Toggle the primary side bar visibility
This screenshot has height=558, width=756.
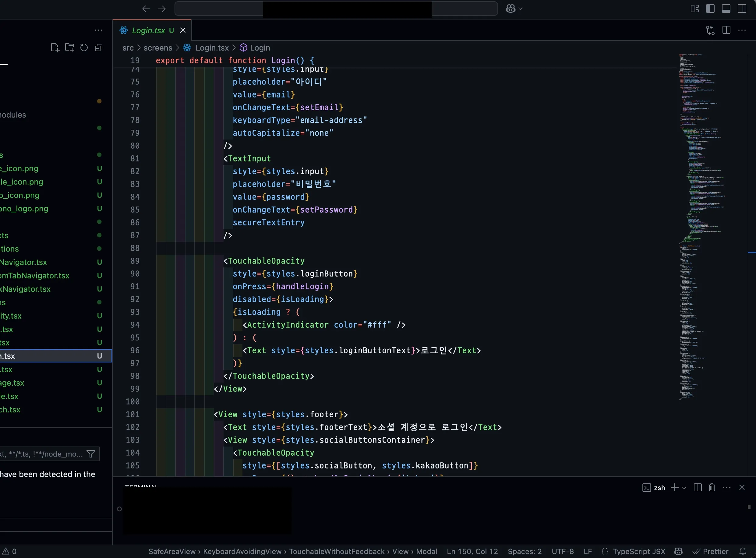coord(710,9)
